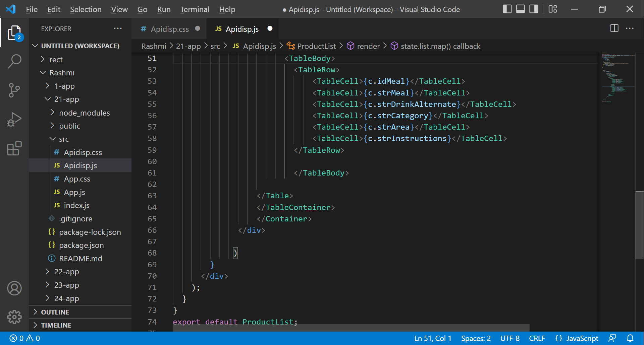
Task: Open the File menu
Action: 32,9
